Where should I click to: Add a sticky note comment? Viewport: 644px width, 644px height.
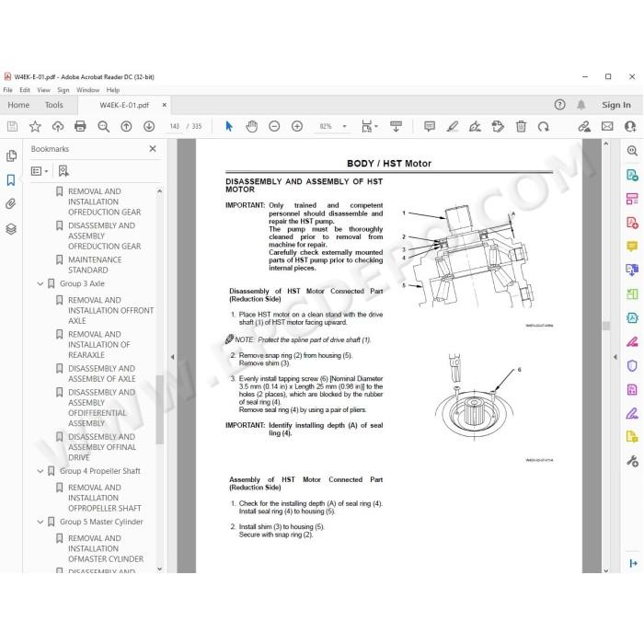pos(430,127)
